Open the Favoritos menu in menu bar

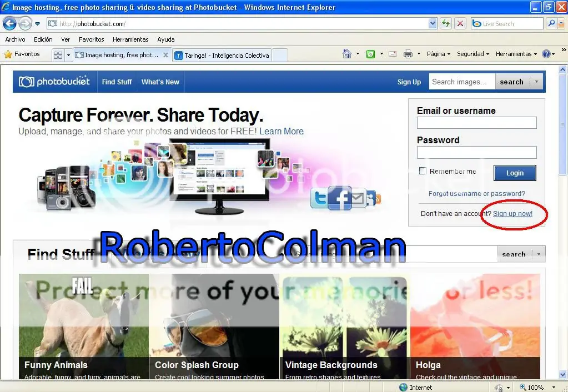pyautogui.click(x=91, y=39)
